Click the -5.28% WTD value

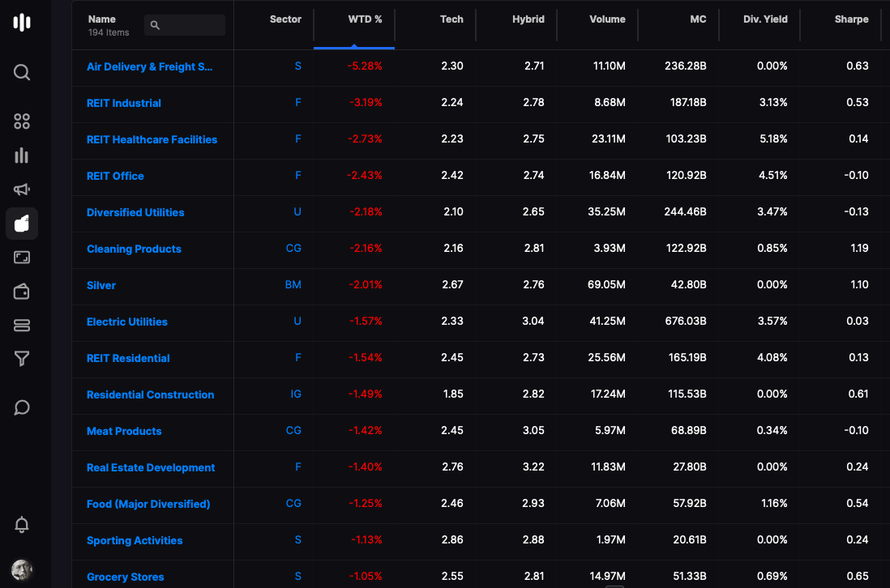click(365, 66)
